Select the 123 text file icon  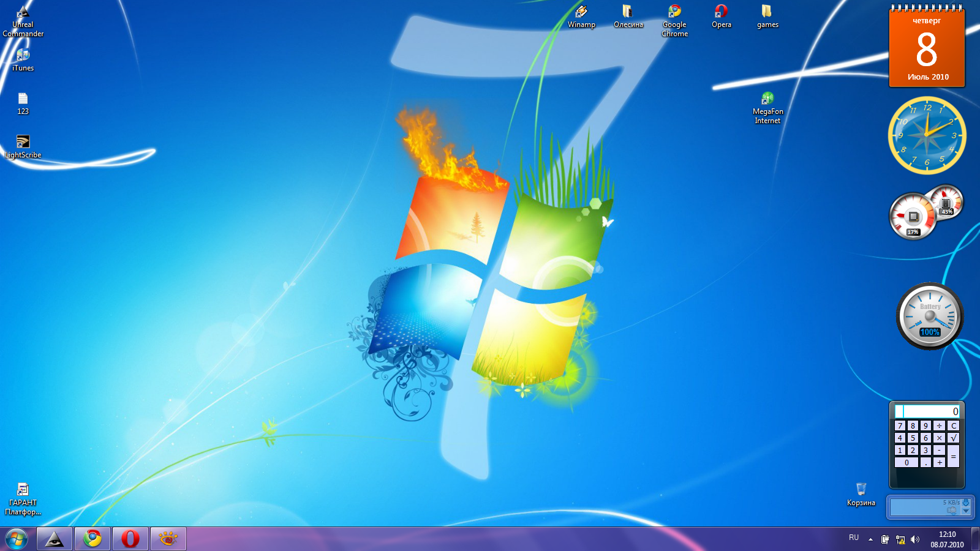(x=23, y=103)
